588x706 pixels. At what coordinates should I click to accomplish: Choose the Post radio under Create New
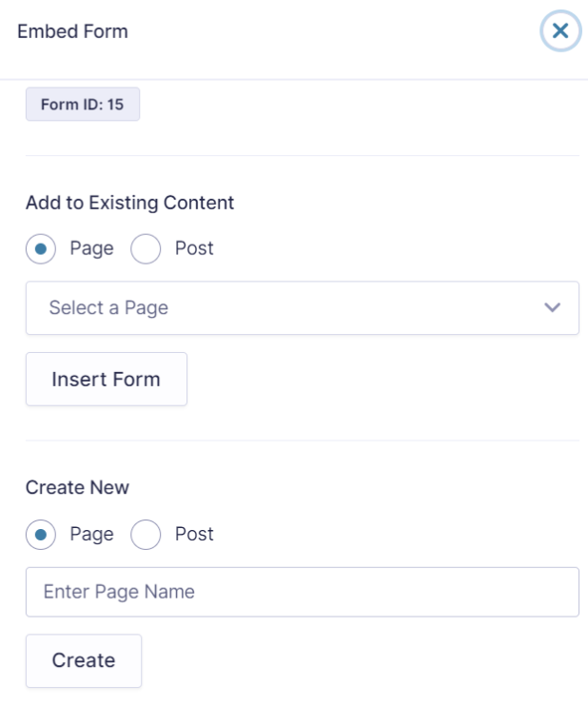[146, 535]
